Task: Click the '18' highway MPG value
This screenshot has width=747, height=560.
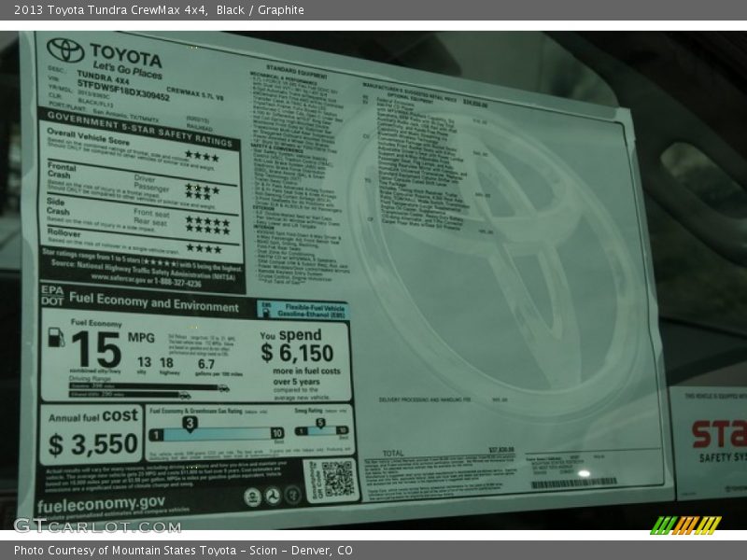Action: point(166,362)
